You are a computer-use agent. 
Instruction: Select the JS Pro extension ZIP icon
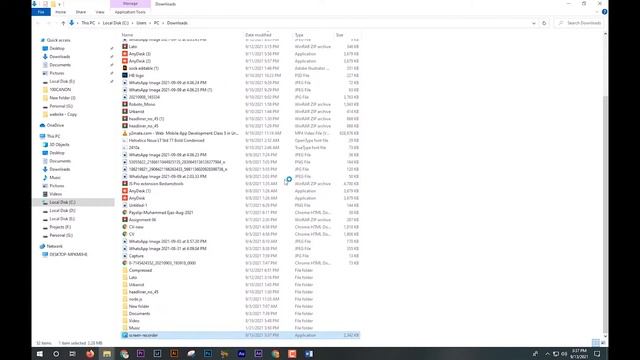click(125, 184)
